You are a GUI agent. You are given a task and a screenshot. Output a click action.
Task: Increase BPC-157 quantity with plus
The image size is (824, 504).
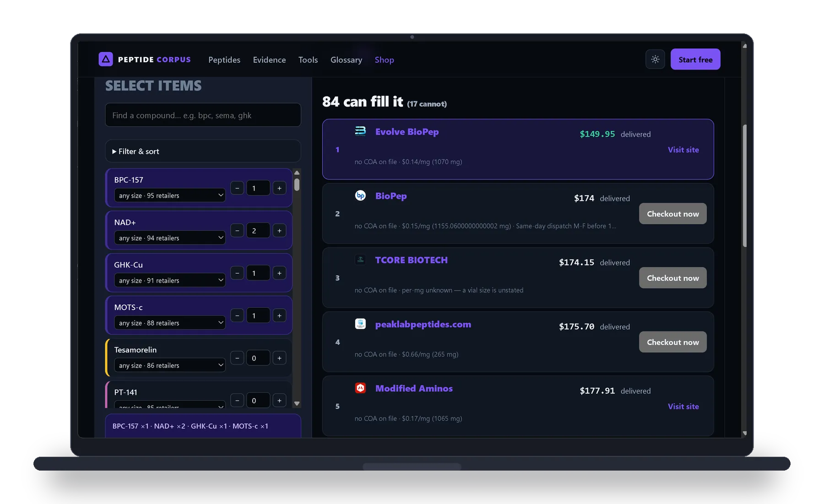pyautogui.click(x=279, y=188)
